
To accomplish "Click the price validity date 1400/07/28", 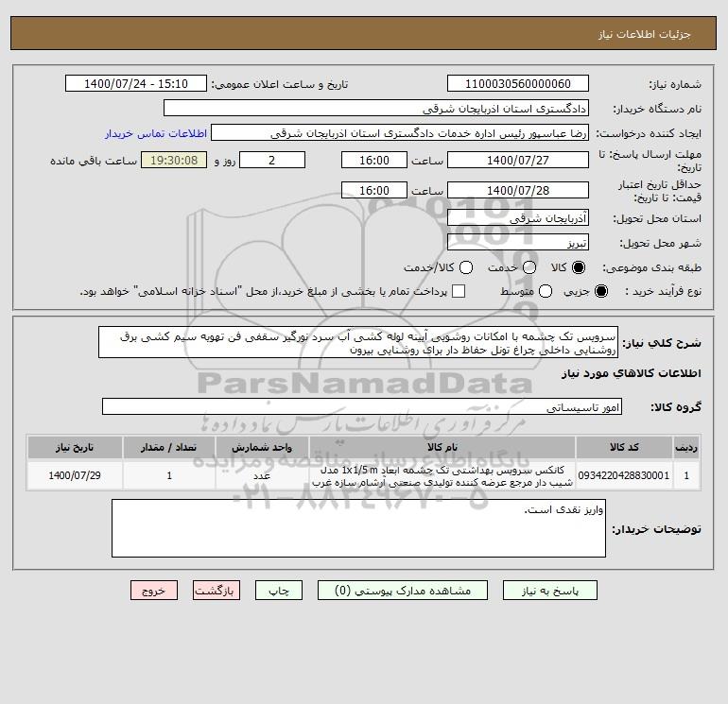I will pyautogui.click(x=518, y=190).
